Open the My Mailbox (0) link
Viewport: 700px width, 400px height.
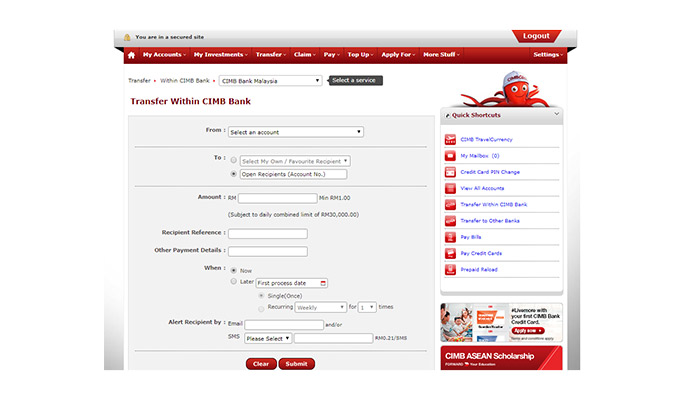click(x=480, y=156)
